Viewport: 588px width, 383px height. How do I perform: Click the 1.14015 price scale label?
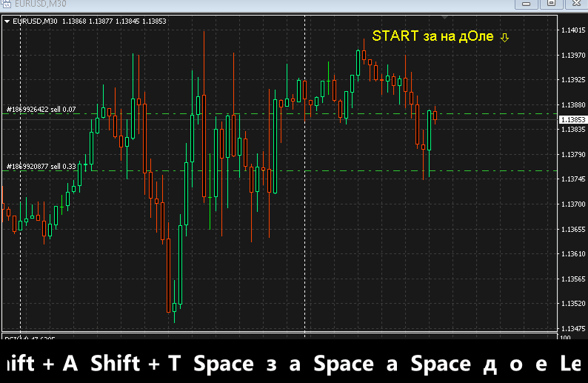tap(572, 30)
